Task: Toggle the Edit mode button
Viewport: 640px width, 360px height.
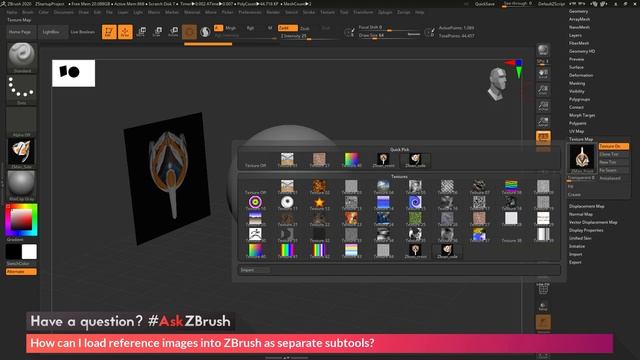Action: coord(109,32)
